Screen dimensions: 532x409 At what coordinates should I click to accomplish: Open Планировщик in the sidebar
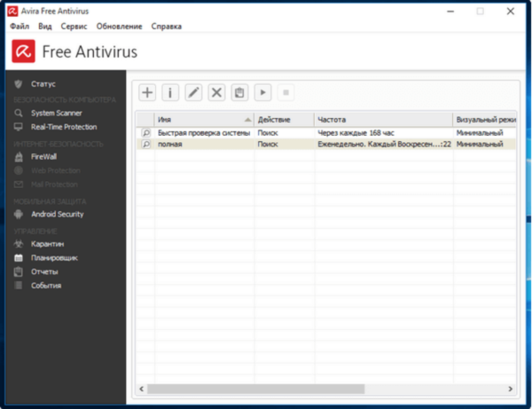[54, 257]
